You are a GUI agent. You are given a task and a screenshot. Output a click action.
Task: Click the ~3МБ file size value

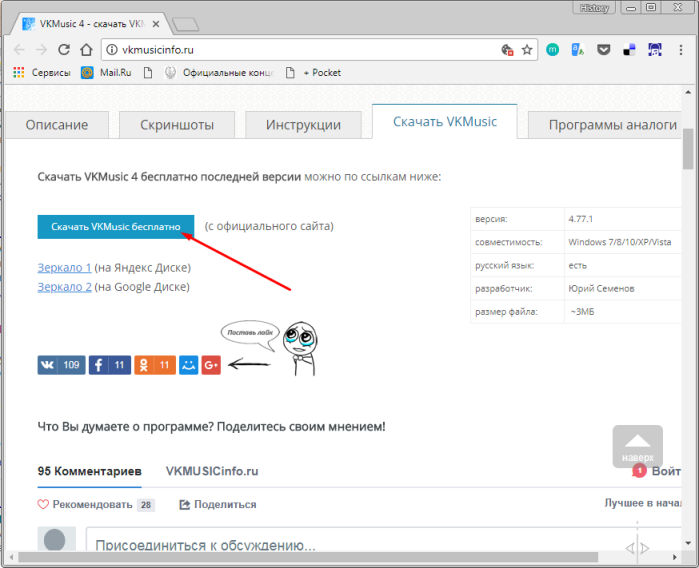coord(582,312)
